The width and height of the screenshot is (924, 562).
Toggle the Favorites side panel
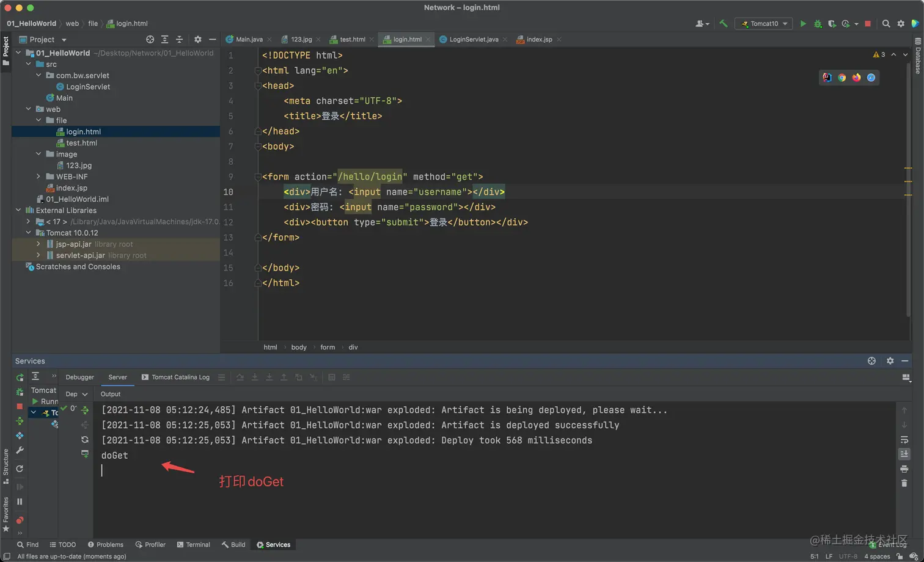tap(5, 514)
